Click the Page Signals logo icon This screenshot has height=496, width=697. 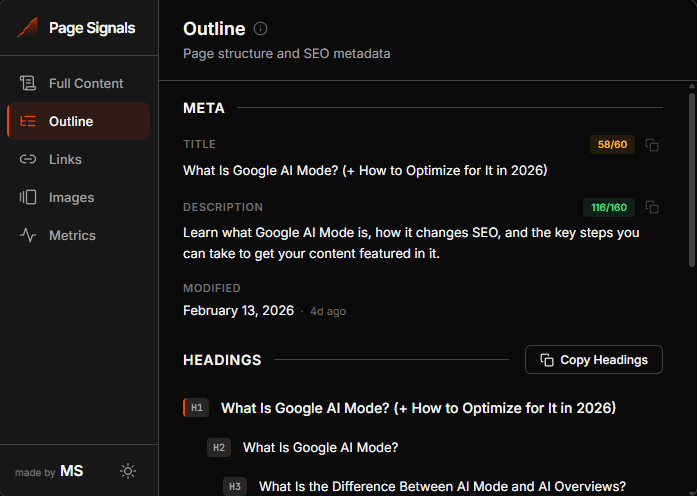click(x=28, y=28)
